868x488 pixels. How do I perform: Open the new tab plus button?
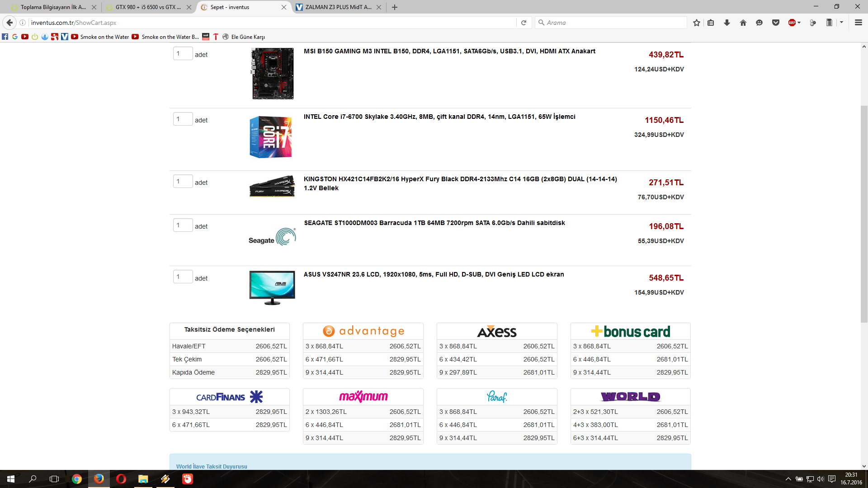(x=395, y=7)
